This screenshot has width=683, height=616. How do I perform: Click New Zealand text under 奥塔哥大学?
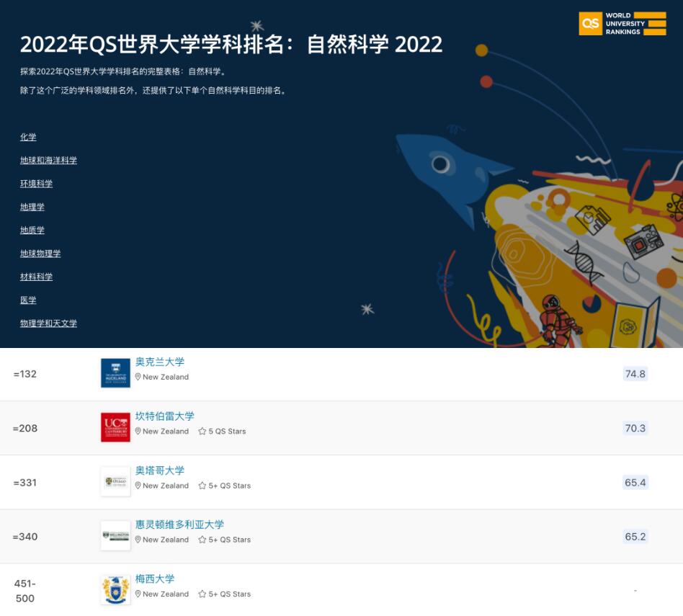[166, 486]
